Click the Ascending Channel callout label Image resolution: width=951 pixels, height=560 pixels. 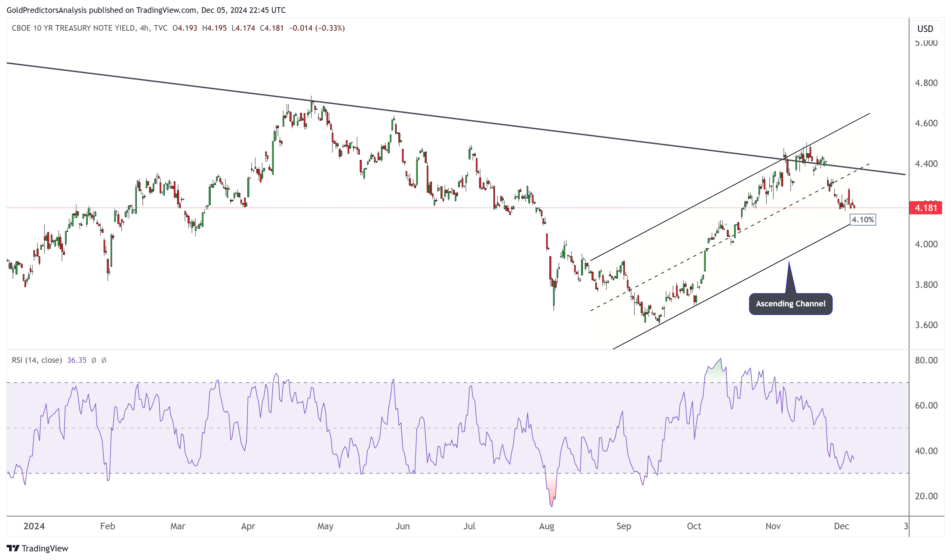(790, 304)
